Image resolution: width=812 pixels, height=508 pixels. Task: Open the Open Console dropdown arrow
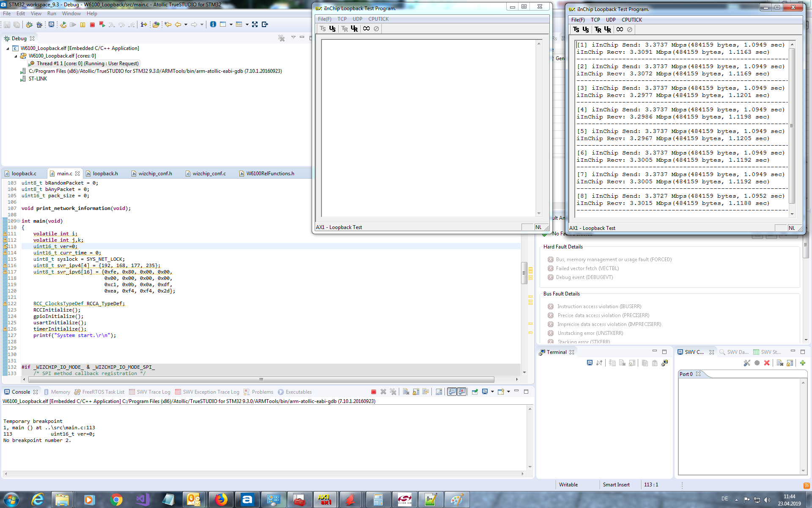[508, 392]
